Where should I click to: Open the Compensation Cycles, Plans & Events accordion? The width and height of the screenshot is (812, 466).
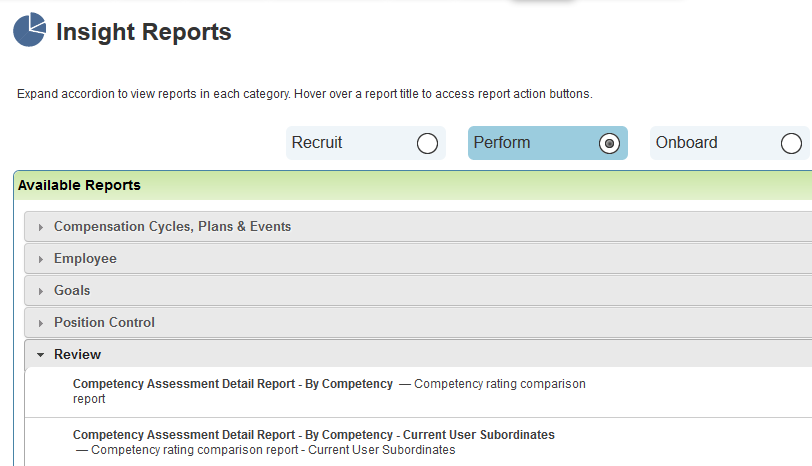coord(418,226)
